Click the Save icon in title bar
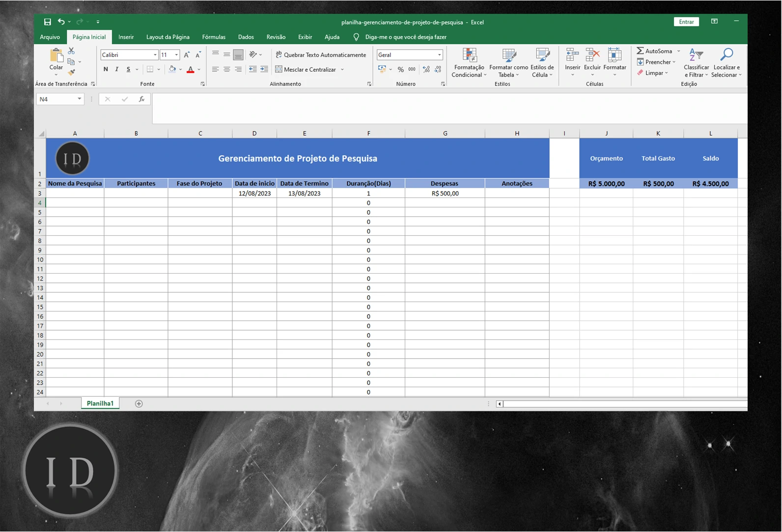The image size is (782, 532). point(47,22)
